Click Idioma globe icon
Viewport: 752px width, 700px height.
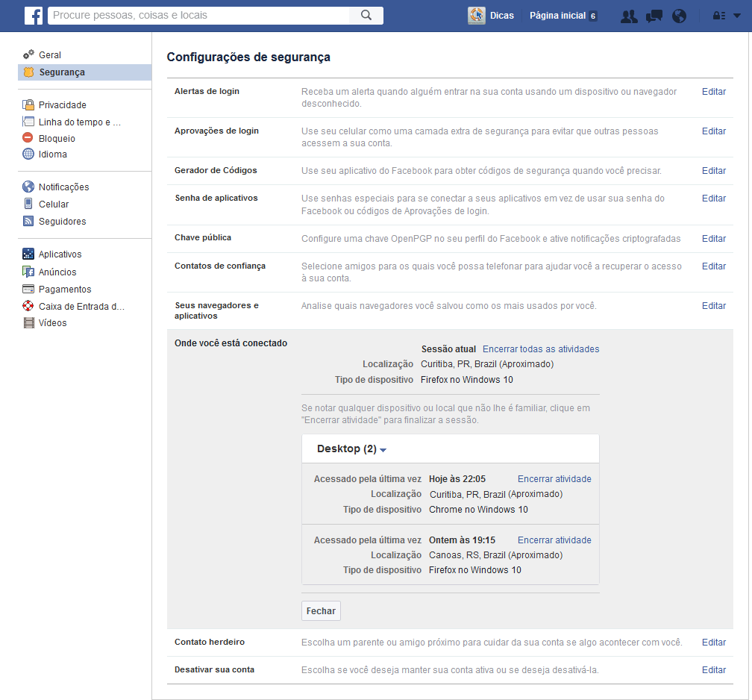pos(28,154)
